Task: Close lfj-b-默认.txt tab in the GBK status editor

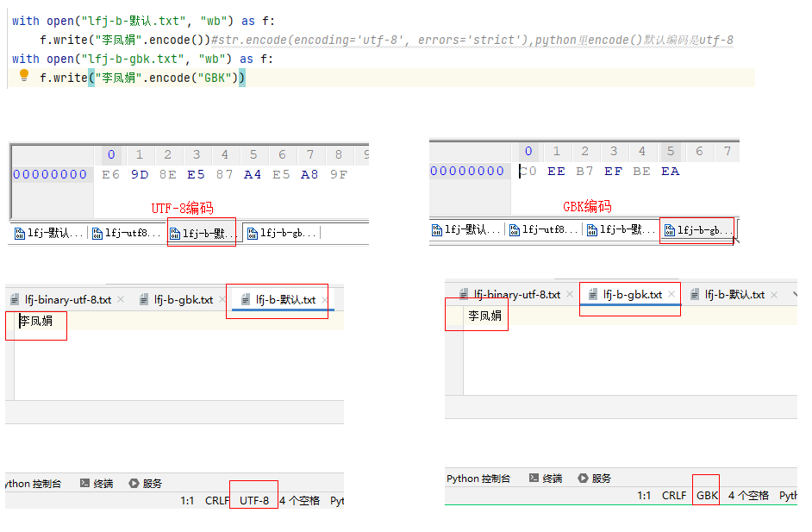Action: pyautogui.click(x=774, y=295)
